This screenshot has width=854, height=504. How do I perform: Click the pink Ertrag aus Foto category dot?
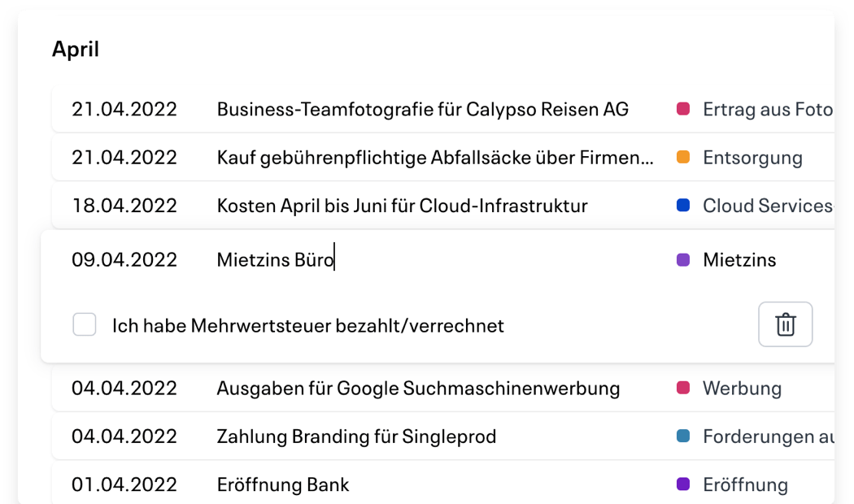(x=683, y=109)
